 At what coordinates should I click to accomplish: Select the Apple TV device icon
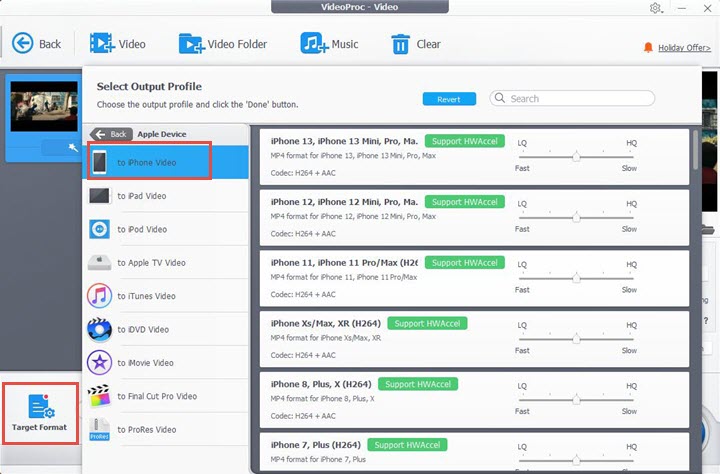99,262
